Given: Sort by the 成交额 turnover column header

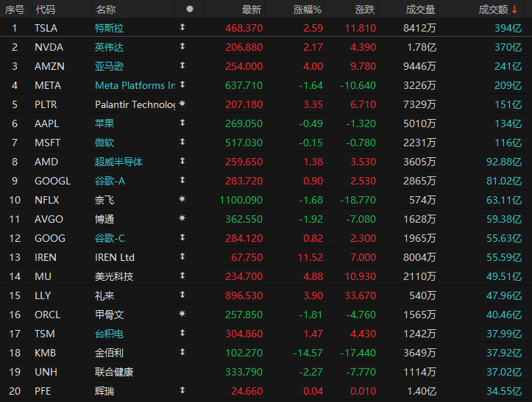Looking at the screenshot, I should pyautogui.click(x=493, y=10).
